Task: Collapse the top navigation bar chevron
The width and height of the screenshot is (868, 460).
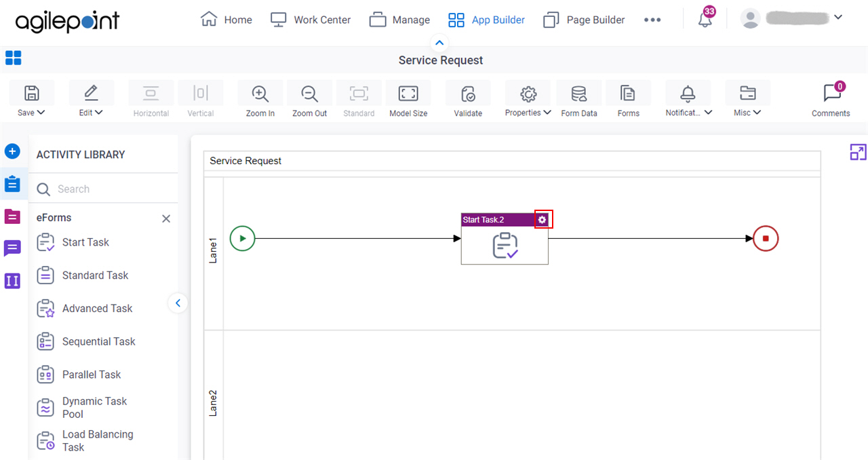Action: point(439,43)
